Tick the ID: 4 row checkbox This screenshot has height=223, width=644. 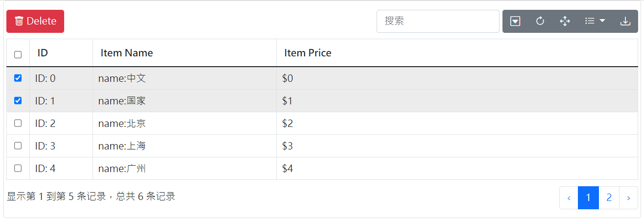click(18, 168)
